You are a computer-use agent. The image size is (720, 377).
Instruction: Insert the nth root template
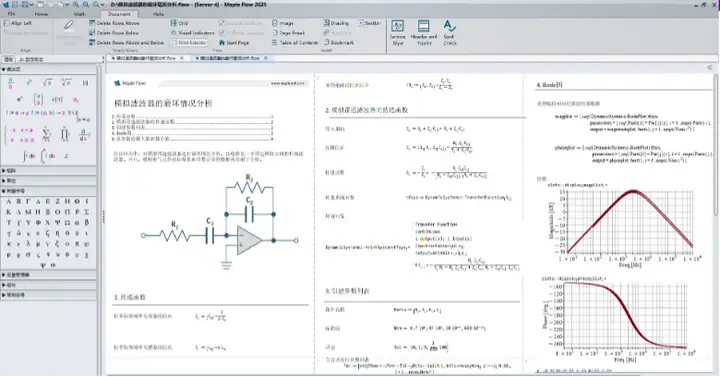(x=66, y=83)
